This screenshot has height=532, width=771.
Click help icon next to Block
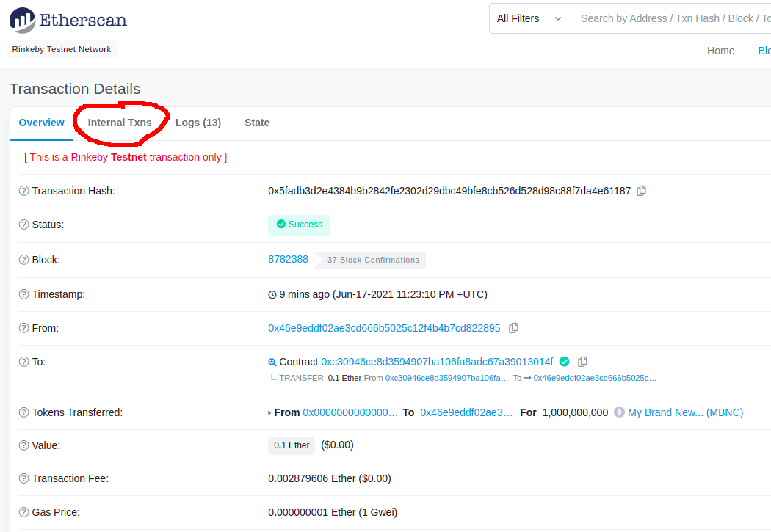23,259
